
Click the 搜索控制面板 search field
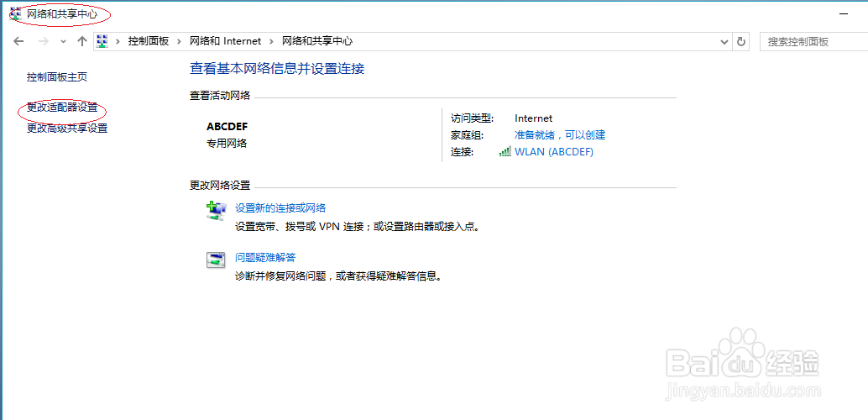tap(813, 41)
